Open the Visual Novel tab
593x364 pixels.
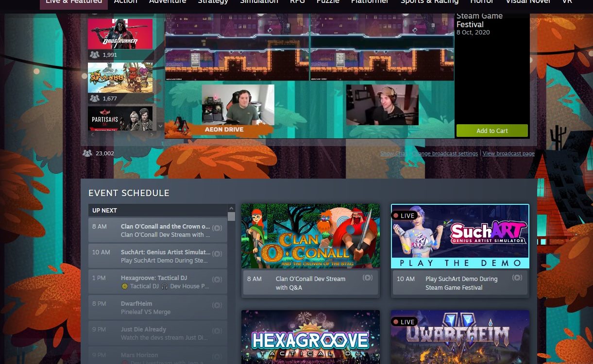pos(528,1)
